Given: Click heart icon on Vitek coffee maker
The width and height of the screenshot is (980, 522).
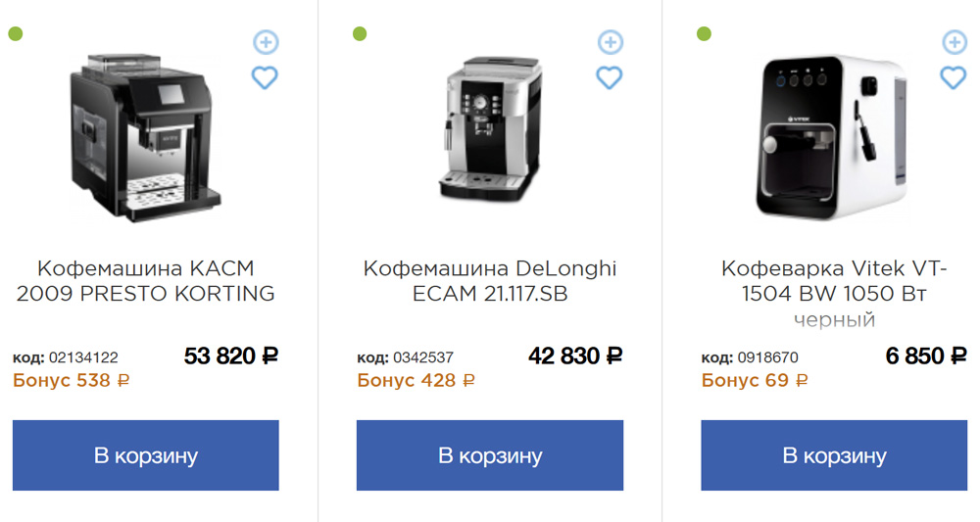Looking at the screenshot, I should pos(954,77).
